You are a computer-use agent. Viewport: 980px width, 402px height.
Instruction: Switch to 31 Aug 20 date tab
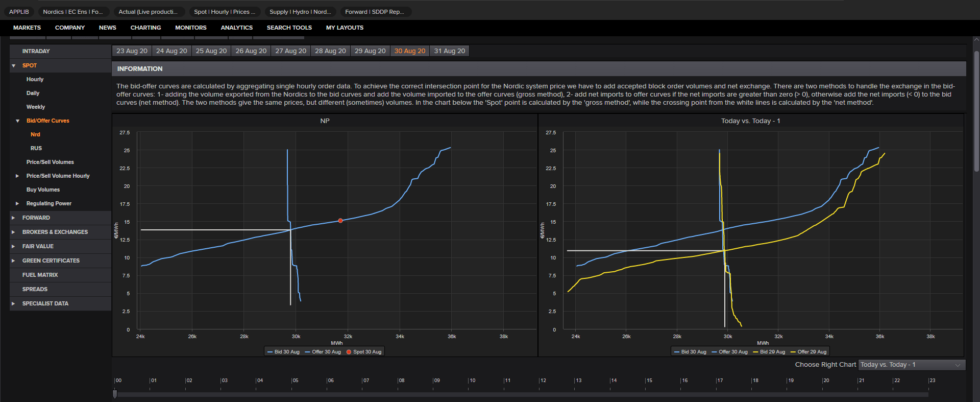pos(450,51)
